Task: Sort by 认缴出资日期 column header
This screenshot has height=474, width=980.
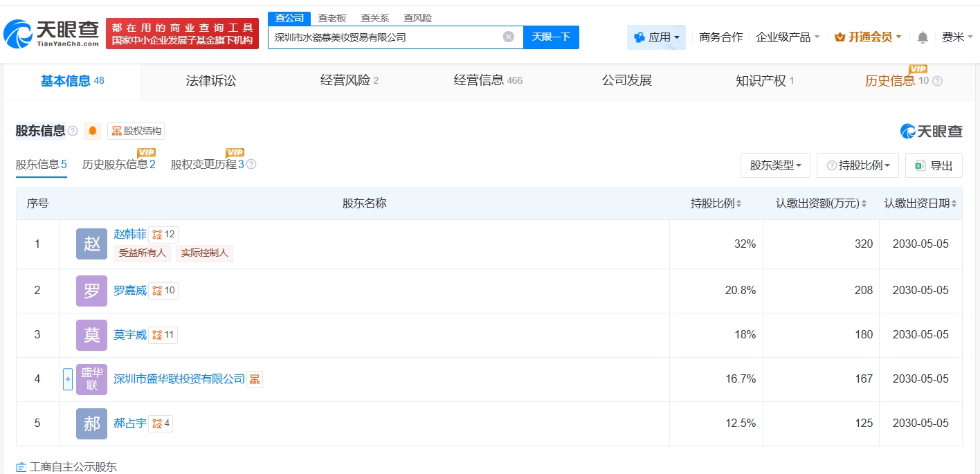Action: [921, 203]
